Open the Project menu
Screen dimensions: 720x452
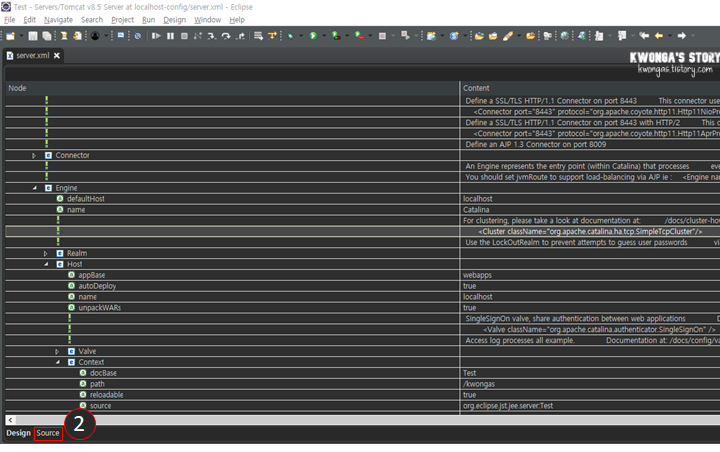pyautogui.click(x=123, y=20)
